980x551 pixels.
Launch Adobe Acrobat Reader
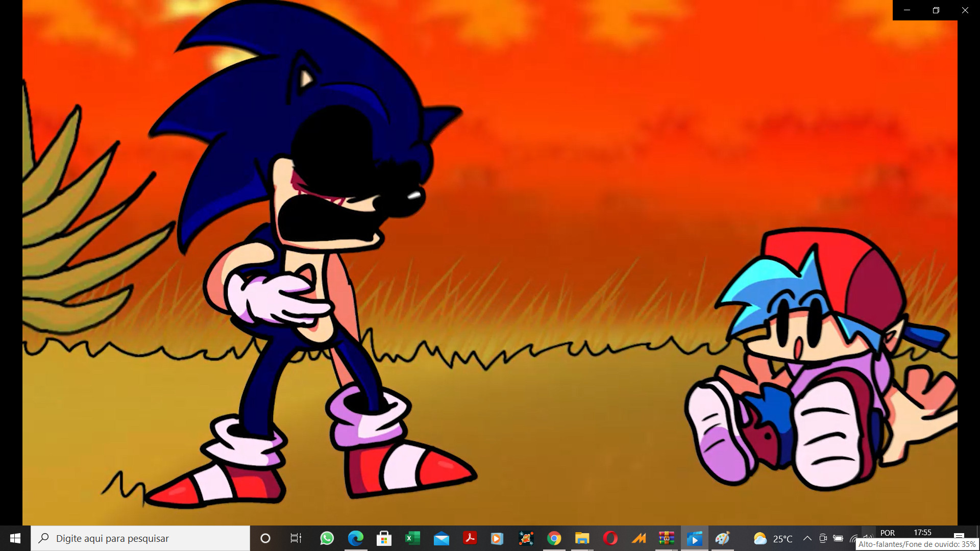click(x=470, y=538)
